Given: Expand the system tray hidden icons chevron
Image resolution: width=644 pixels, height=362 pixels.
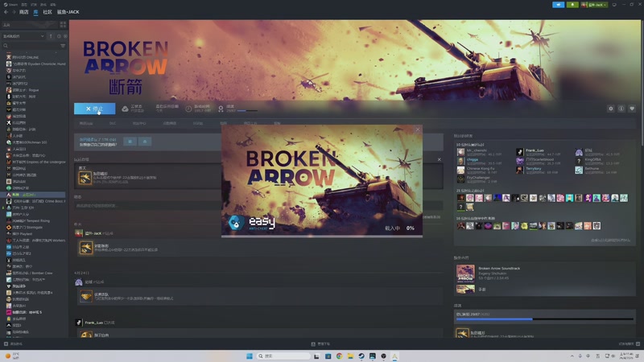Looking at the screenshot, I should point(572,356).
